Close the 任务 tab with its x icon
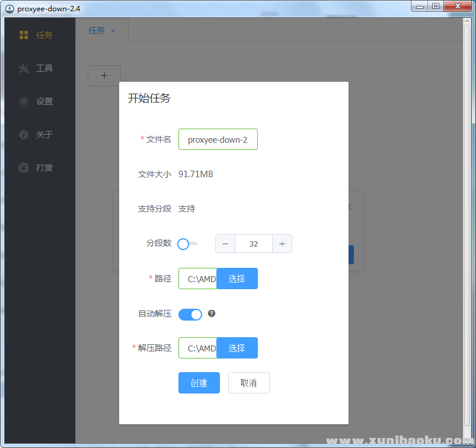 (113, 31)
